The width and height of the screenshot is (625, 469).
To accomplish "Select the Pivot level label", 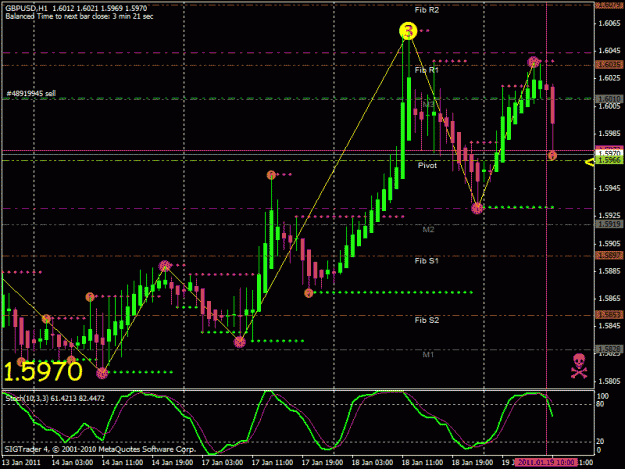I will [427, 165].
